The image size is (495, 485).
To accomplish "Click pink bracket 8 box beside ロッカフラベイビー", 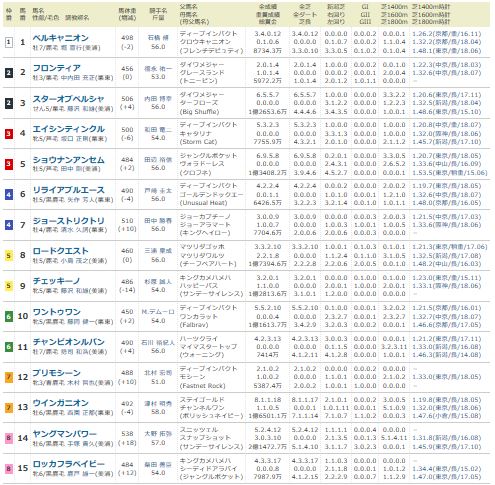I will tap(9, 469).
